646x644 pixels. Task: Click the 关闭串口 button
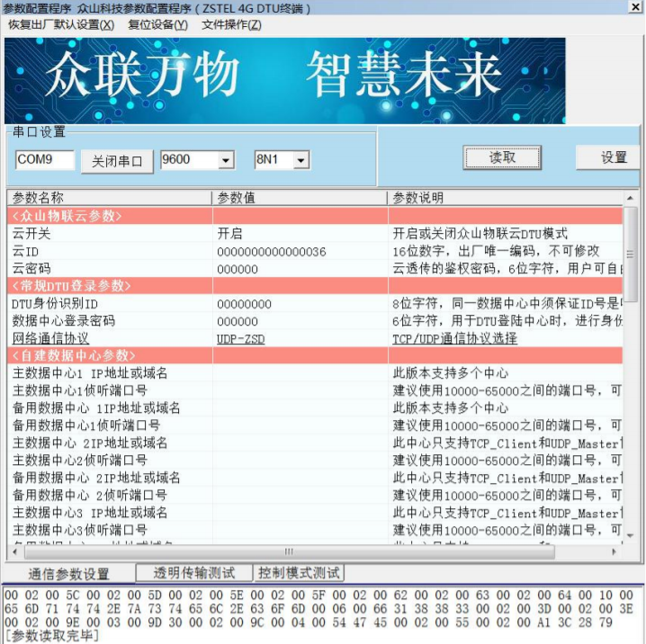[x=117, y=161]
